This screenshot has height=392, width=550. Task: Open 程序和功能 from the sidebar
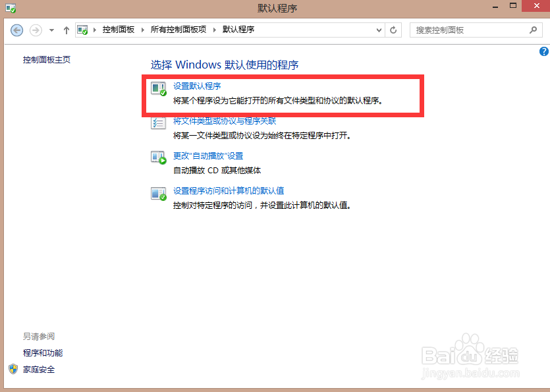tap(42, 352)
